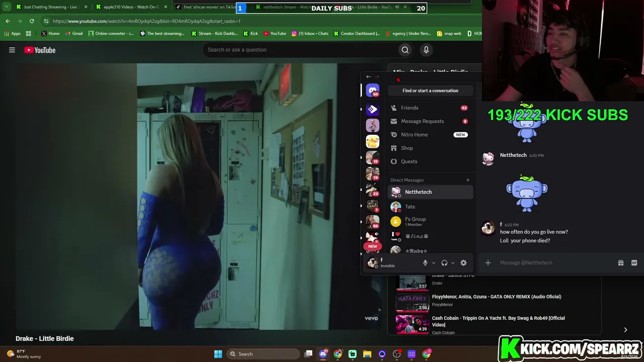644x362 pixels.
Task: Open the Discord server with 23 unread badge
Action: [x=372, y=190]
